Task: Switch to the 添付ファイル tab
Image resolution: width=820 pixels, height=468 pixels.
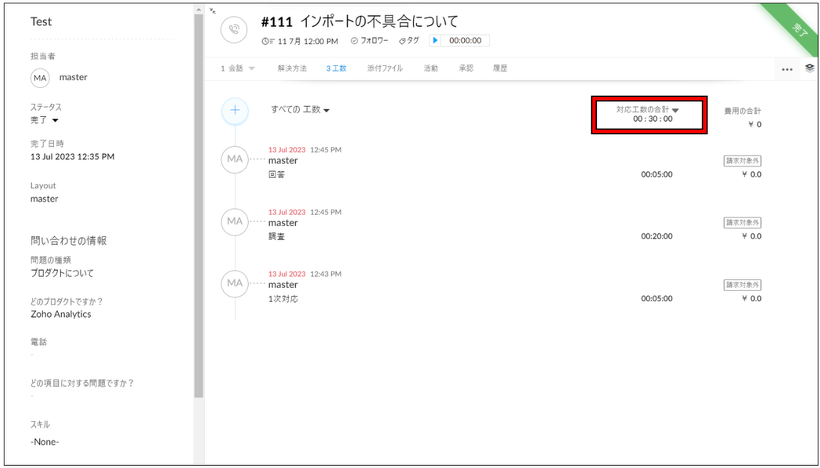Action: (x=385, y=69)
